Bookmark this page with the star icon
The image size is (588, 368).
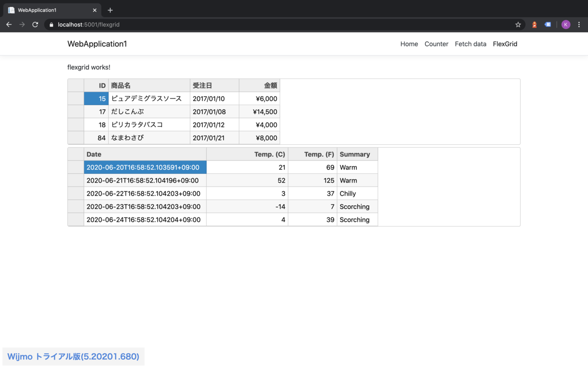[518, 25]
